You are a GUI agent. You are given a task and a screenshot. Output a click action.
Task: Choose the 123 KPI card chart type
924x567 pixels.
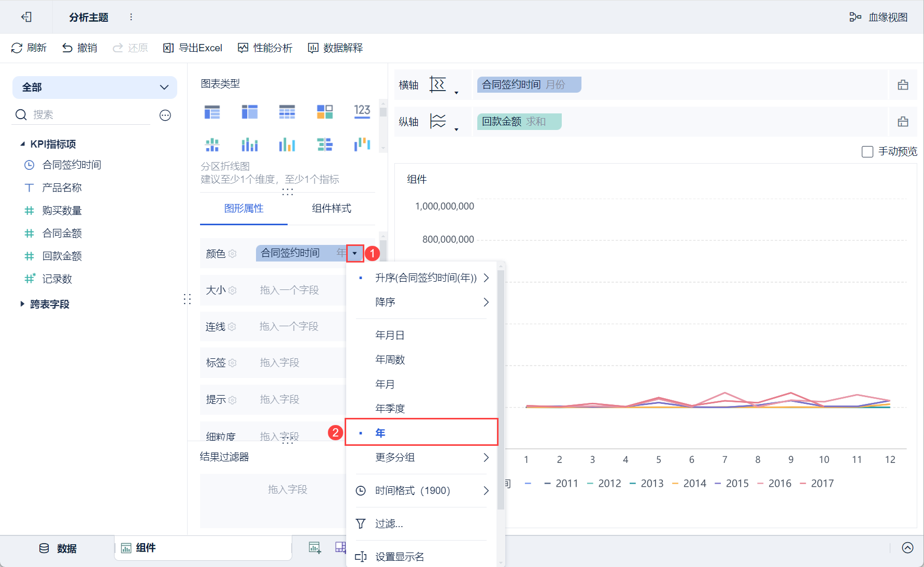(362, 111)
